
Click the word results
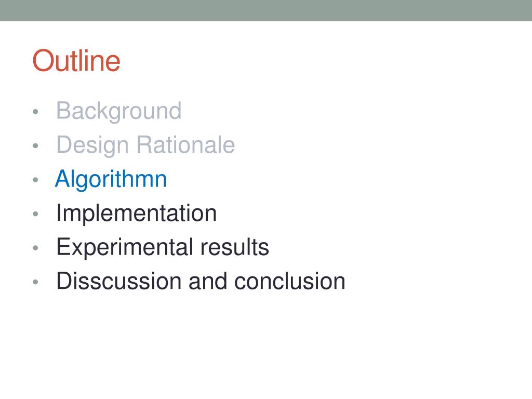(235, 247)
